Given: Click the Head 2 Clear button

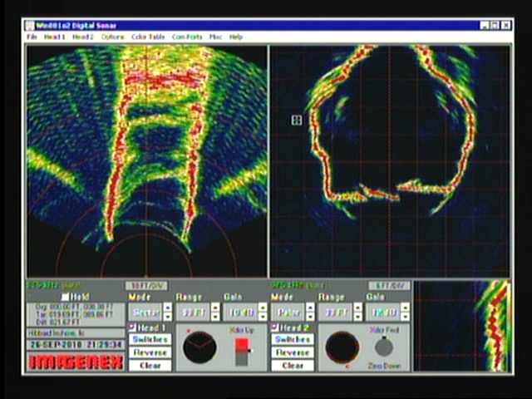Looking at the screenshot, I should (x=293, y=366).
